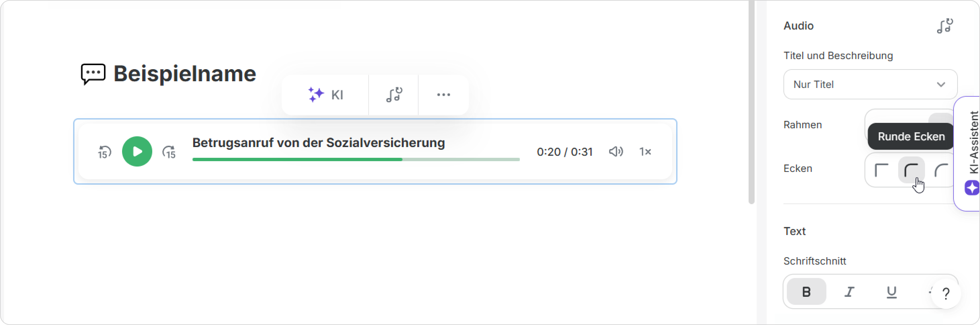Toggle underline text formatting
Image resolution: width=980 pixels, height=325 pixels.
tap(891, 292)
